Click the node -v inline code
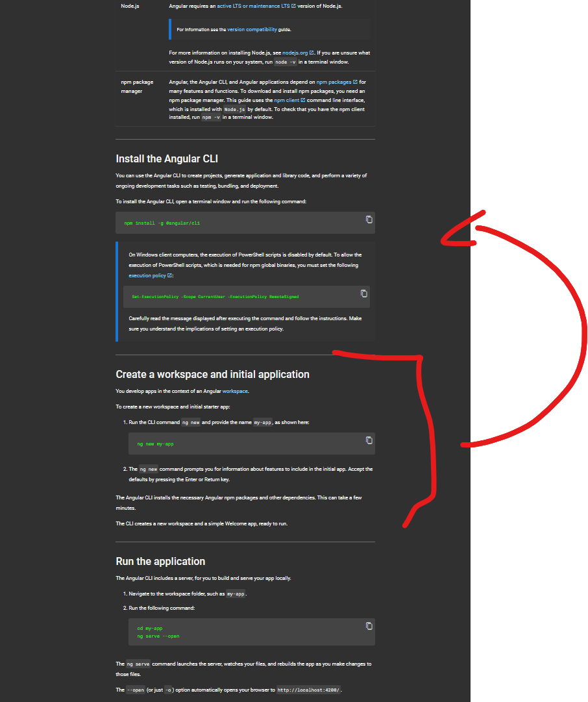Viewport: 588px width, 702px height. click(286, 62)
